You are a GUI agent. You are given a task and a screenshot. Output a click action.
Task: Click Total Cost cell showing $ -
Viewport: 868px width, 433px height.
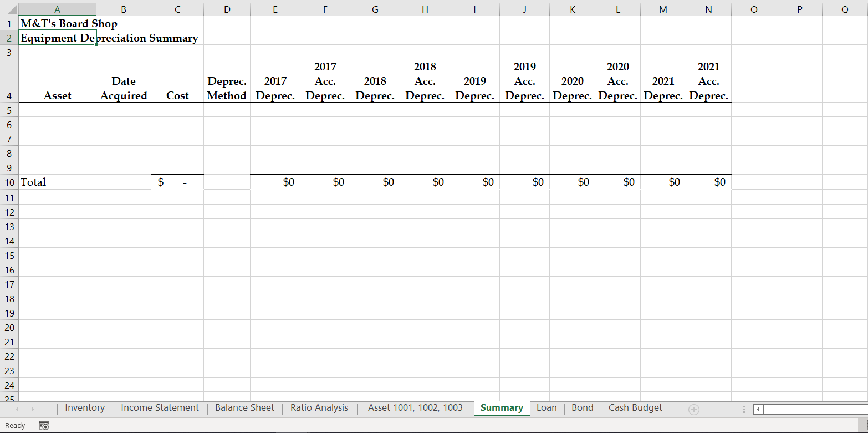coord(177,182)
